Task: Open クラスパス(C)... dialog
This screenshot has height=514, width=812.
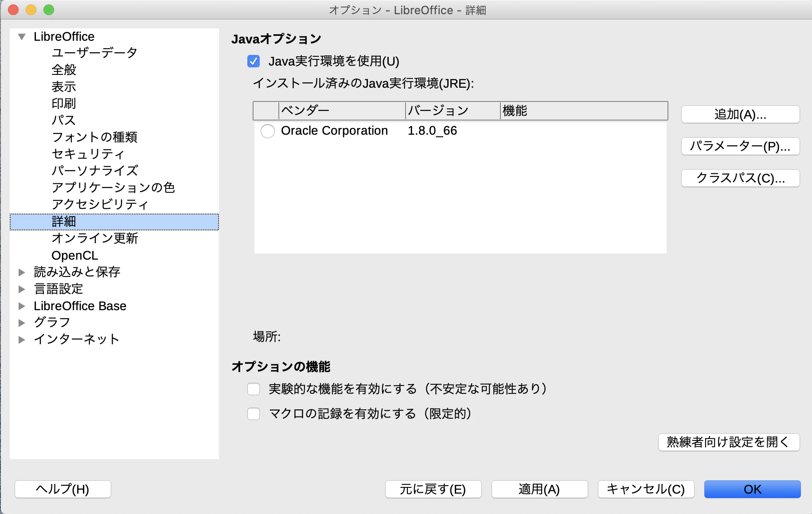Action: [740, 178]
